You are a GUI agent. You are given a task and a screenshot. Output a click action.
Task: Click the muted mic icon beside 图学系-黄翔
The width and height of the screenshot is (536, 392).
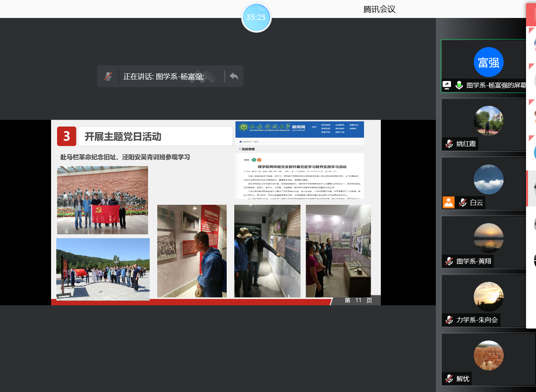pos(449,261)
